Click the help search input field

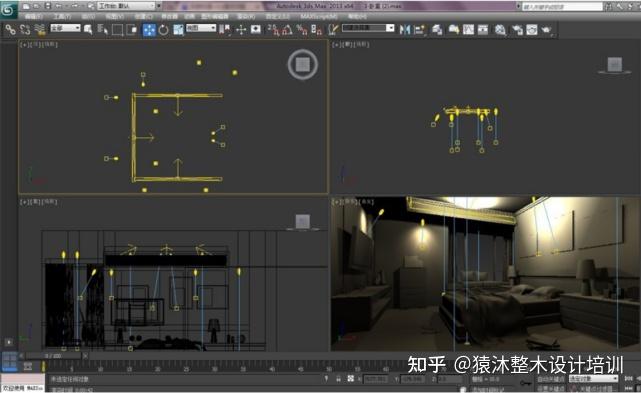(x=563, y=7)
